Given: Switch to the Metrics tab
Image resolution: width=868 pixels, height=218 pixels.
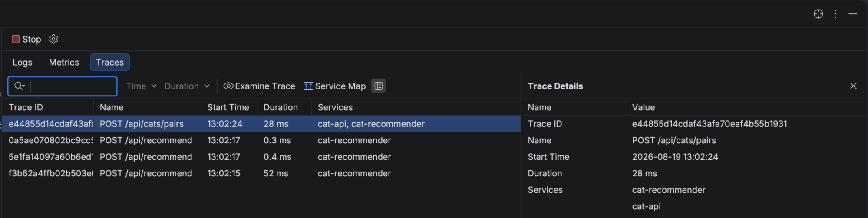Looking at the screenshot, I should [x=64, y=62].
